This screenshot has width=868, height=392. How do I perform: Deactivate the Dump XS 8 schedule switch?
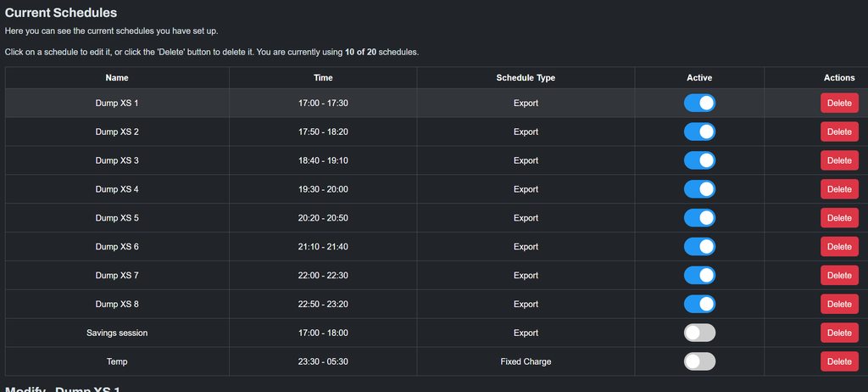[x=699, y=304]
